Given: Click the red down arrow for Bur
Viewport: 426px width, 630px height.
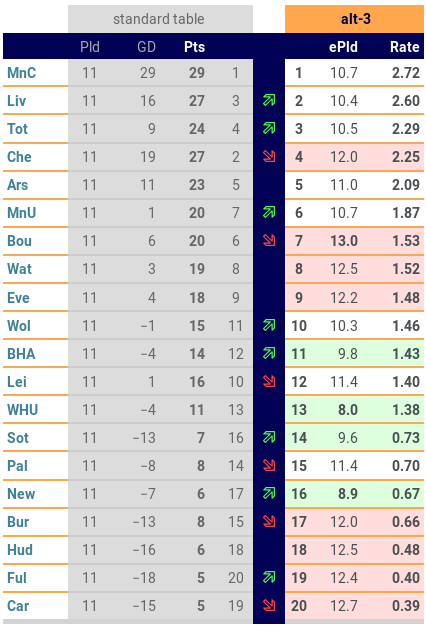Looking at the screenshot, I should (x=269, y=521).
